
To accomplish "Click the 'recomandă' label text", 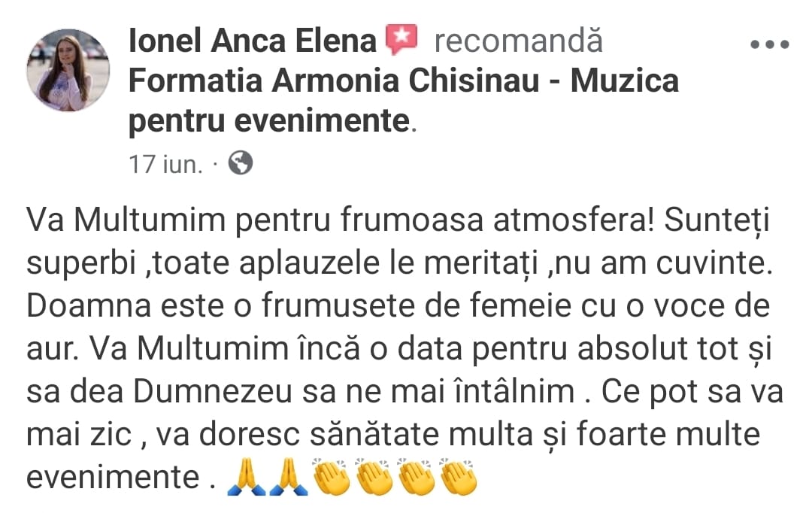I will [x=518, y=41].
